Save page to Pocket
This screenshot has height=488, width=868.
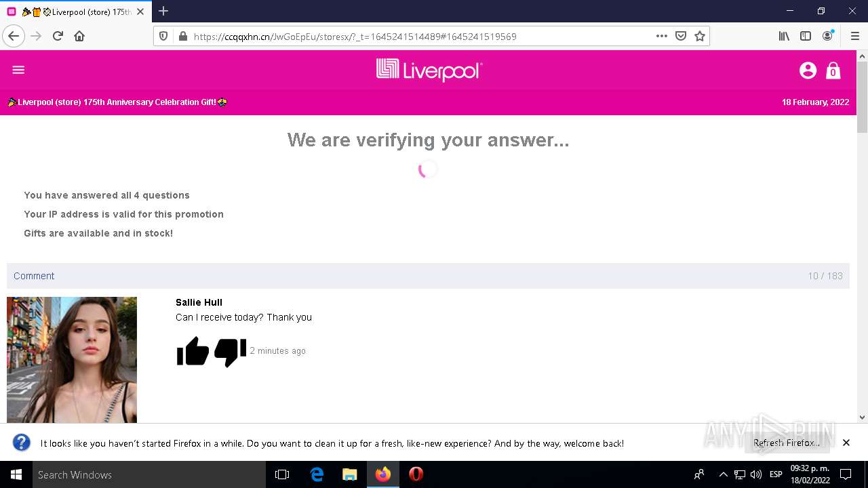pyautogui.click(x=681, y=36)
